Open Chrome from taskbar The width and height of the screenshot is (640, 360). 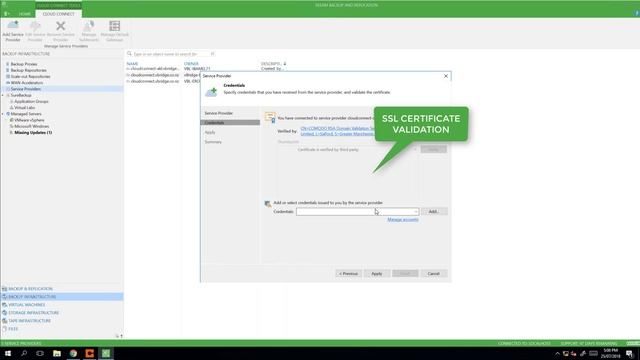tap(73, 353)
